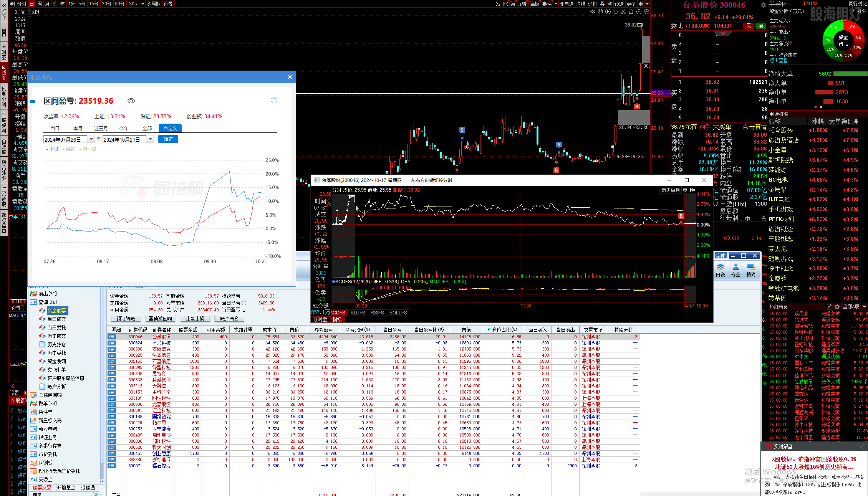Screen dimensions: 868x496
Task: Toggle 上证 series in profit chart legend
Action: coord(53,149)
